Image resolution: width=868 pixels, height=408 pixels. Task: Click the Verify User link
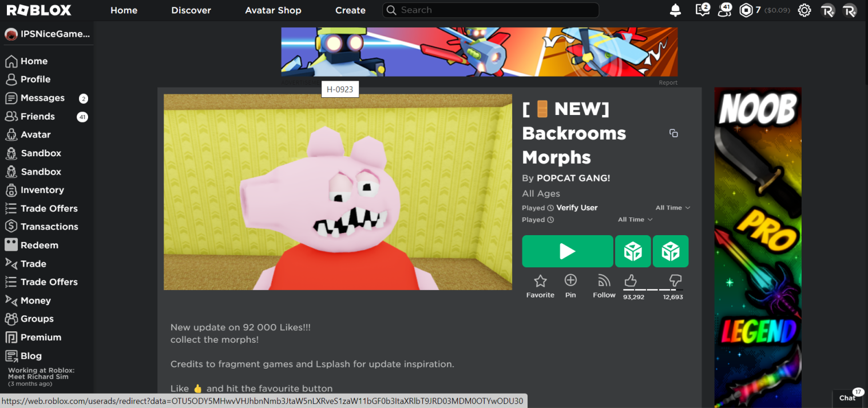pyautogui.click(x=577, y=208)
